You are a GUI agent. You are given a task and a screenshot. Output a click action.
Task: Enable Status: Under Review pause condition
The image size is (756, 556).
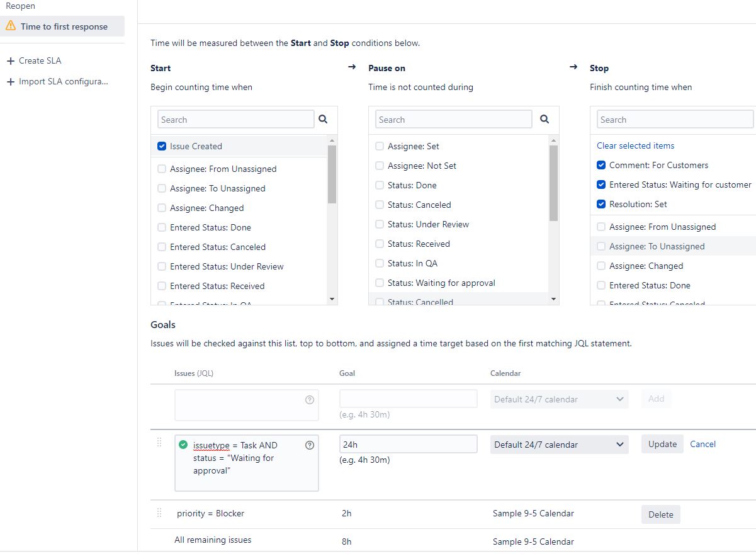380,224
